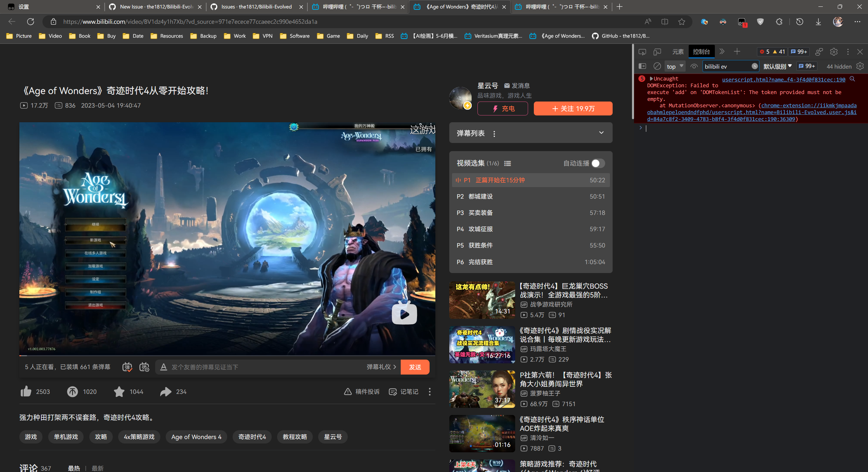Toggle the 自动连播 autoplay switch
The height and width of the screenshot is (472, 868).
pos(597,163)
